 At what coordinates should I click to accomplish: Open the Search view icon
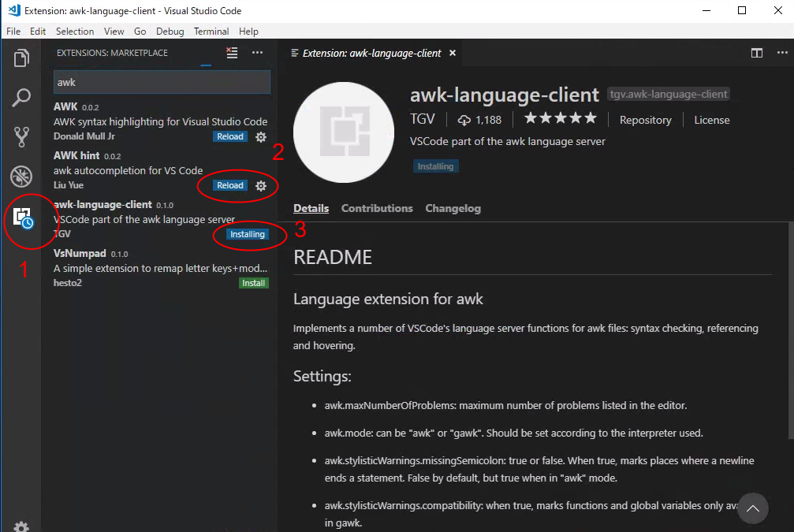point(21,99)
